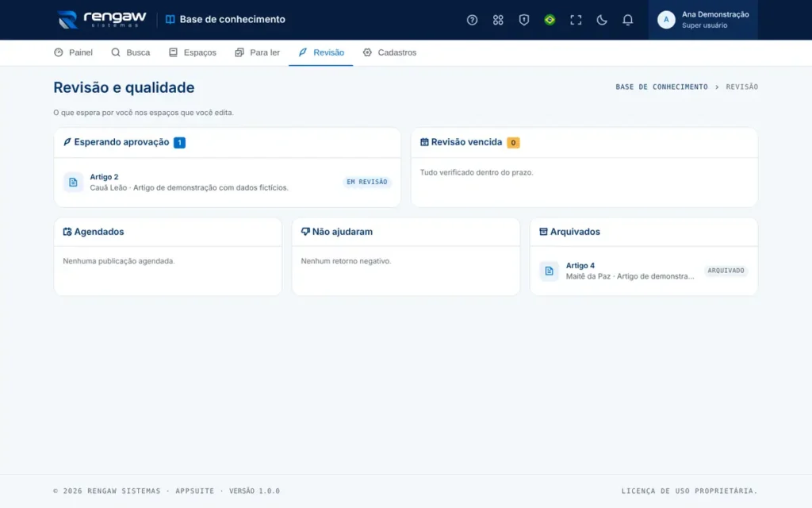Click the Revisão e qualidade page title
Image resolution: width=812 pixels, height=508 pixels.
(124, 87)
